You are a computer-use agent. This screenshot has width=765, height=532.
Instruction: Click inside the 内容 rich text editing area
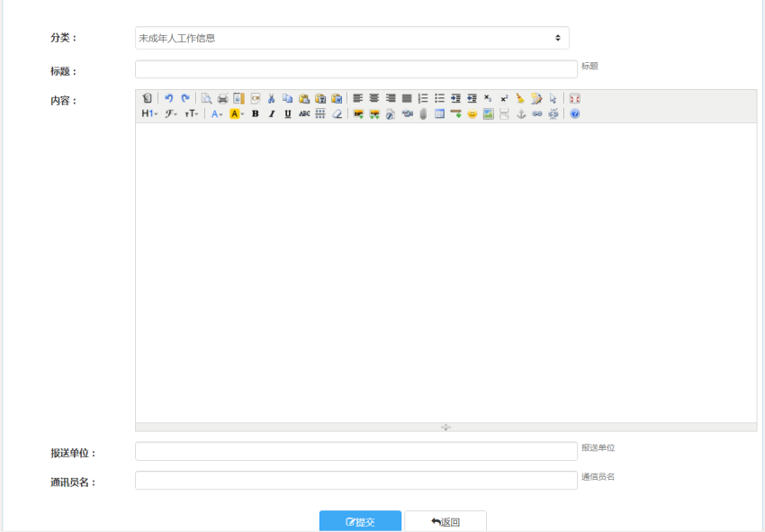pos(445,273)
